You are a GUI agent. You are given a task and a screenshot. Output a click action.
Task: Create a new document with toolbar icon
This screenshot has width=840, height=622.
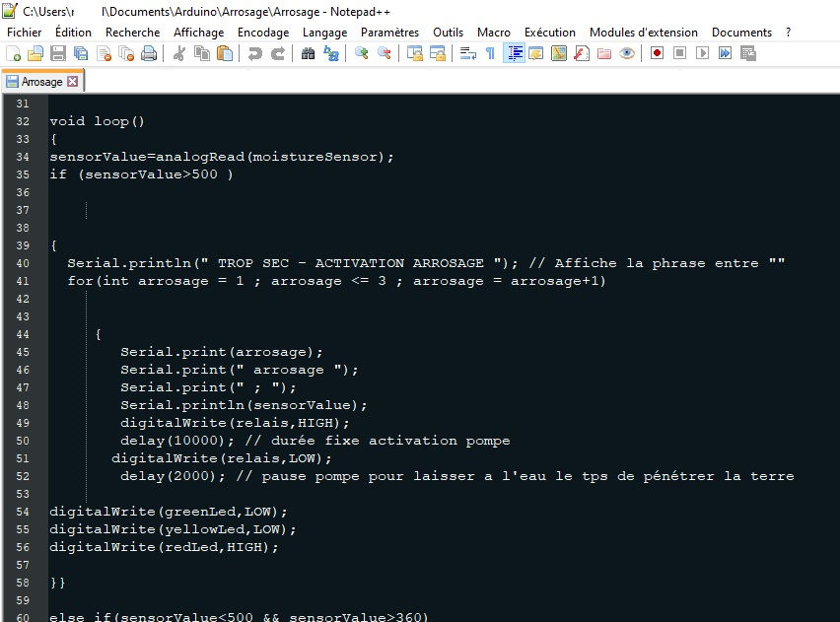tap(14, 53)
